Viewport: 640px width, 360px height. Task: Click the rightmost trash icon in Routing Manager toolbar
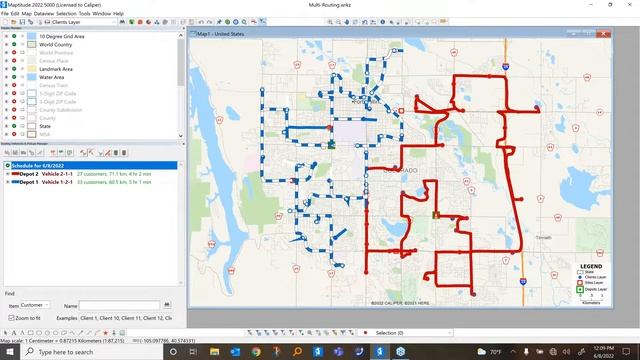tap(124, 153)
